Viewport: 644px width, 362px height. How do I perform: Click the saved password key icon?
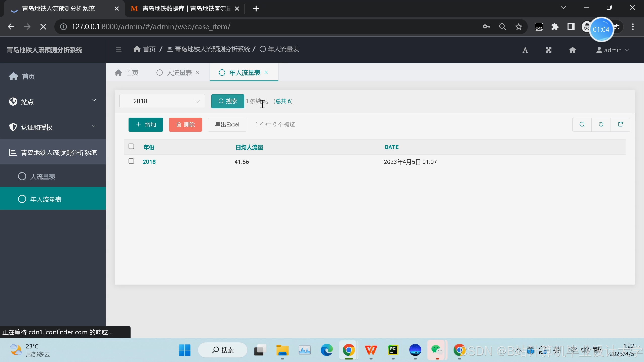tap(487, 27)
